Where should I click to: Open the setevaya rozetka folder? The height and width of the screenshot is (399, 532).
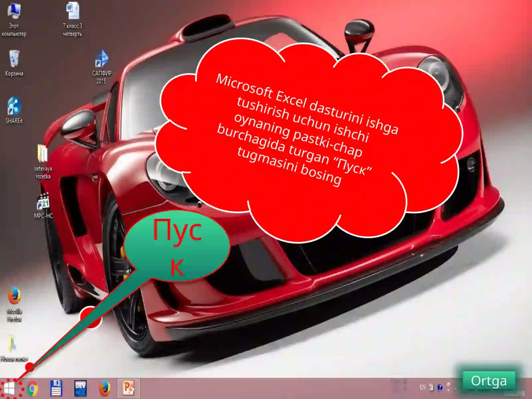click(43, 162)
